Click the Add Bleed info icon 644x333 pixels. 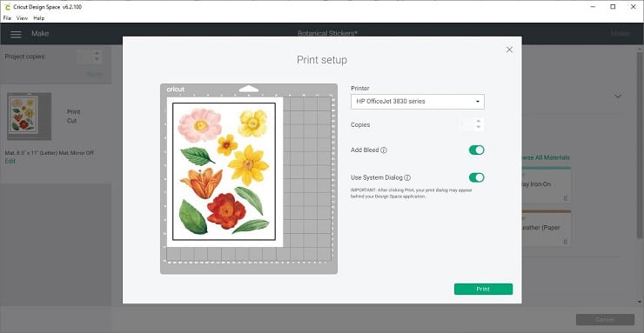tap(384, 150)
